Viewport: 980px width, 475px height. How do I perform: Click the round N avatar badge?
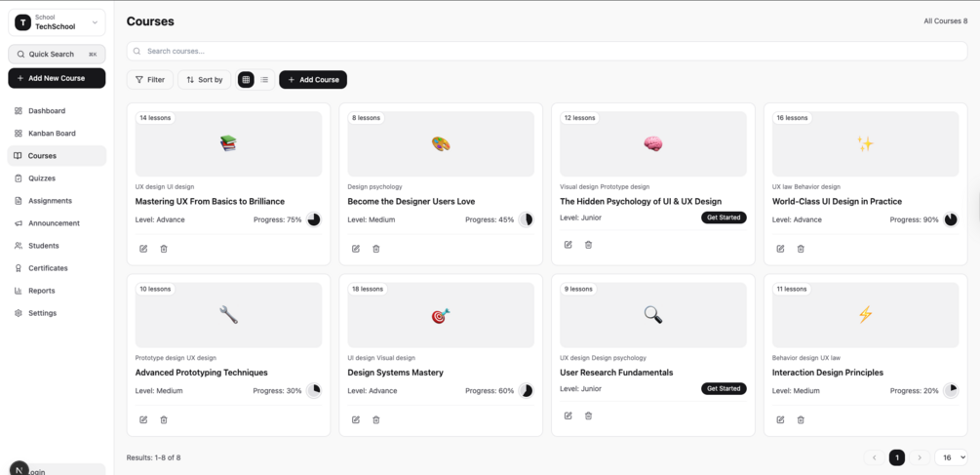[20, 469]
